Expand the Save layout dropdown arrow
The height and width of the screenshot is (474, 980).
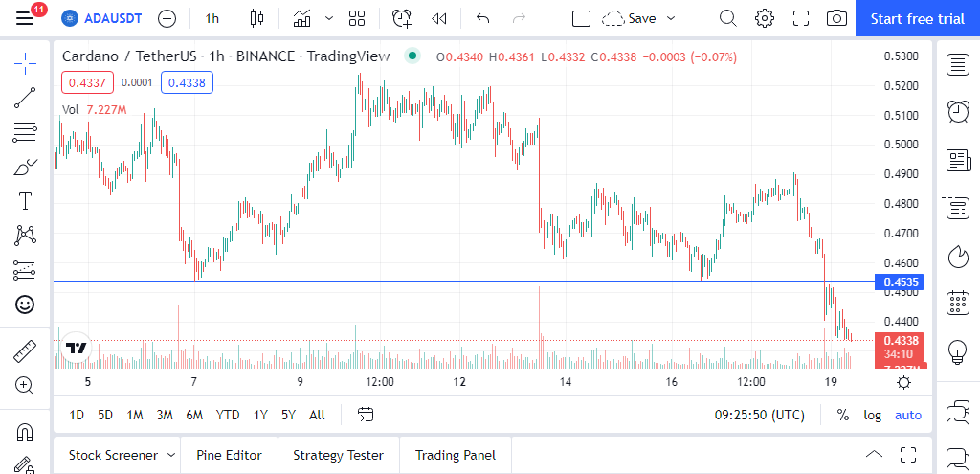click(671, 19)
